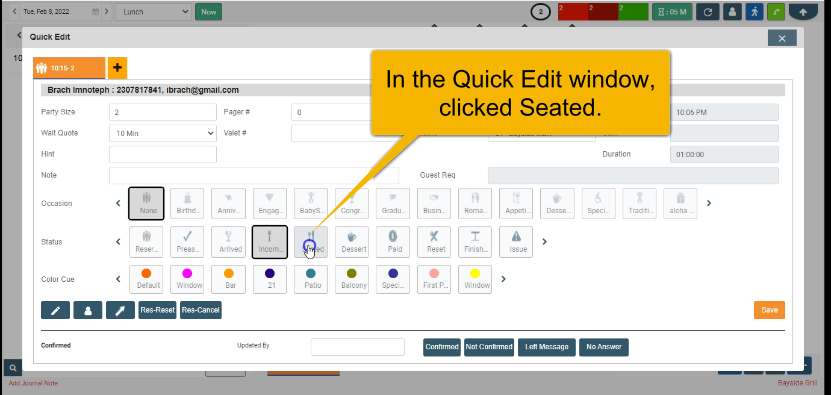Choose the magenta Window color cue

coord(188,279)
